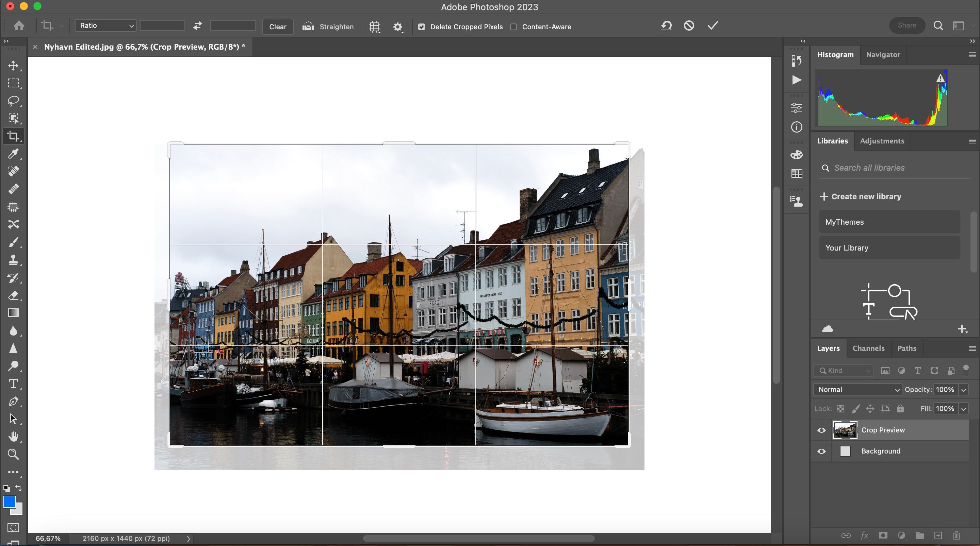
Task: Select the Brush tool
Action: tap(14, 242)
